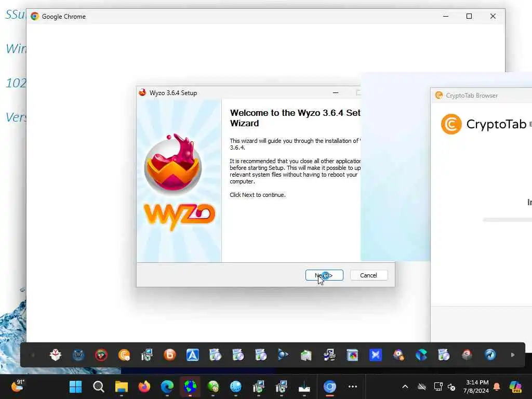Open the window with color wheel icon
Image resolution: width=532 pixels, height=399 pixels.
tap(353, 355)
